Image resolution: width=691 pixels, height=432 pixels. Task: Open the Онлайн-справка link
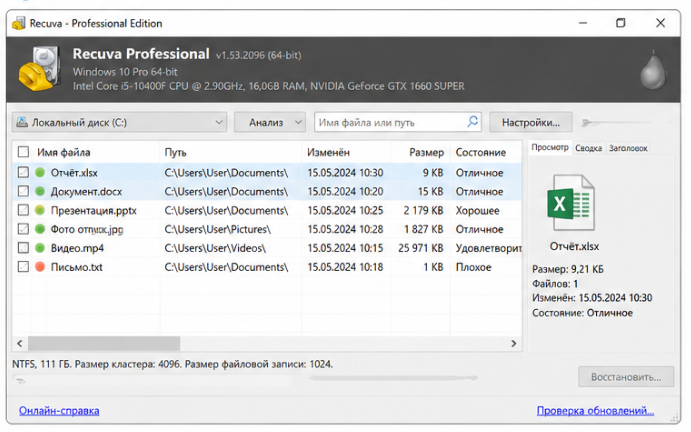click(59, 410)
